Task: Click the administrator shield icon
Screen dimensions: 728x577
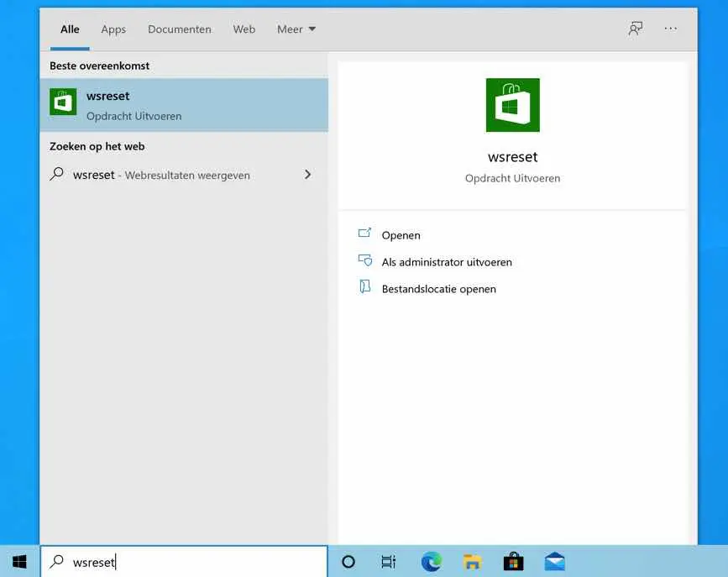Action: (365, 260)
